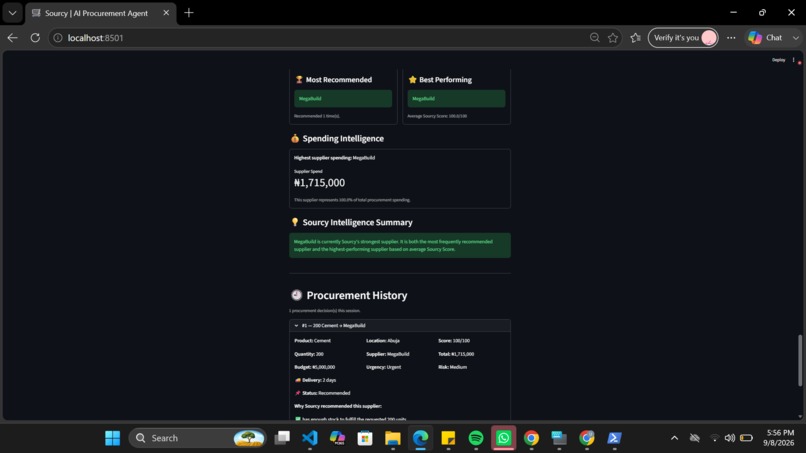Click the Streamlit Deploy button
Viewport: 806px width, 453px height.
pos(778,60)
